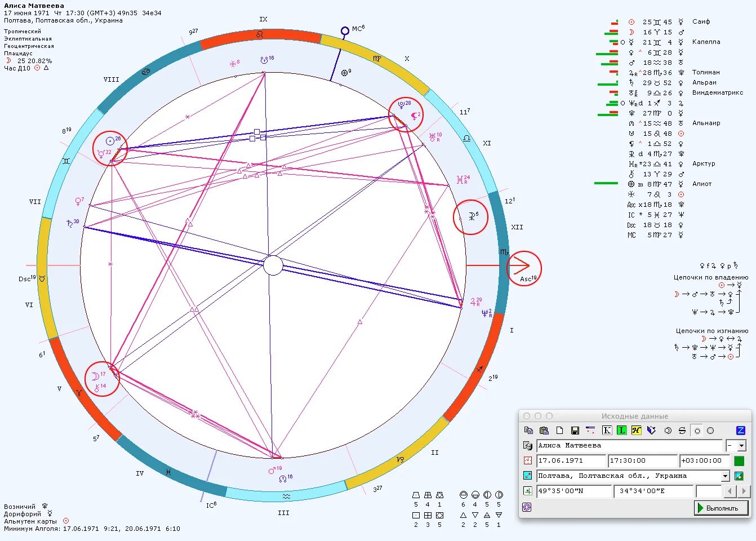Click the MC6 marker at chart top
Screen dimensions: 756x541
[x=358, y=28]
